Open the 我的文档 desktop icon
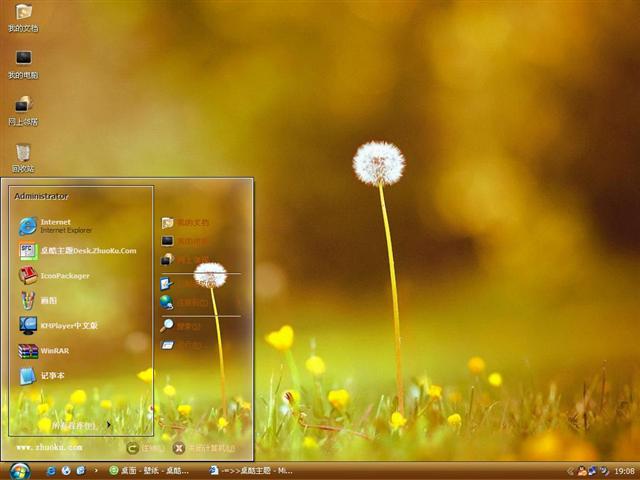Viewport: 640px width, 480px height. coord(23,18)
